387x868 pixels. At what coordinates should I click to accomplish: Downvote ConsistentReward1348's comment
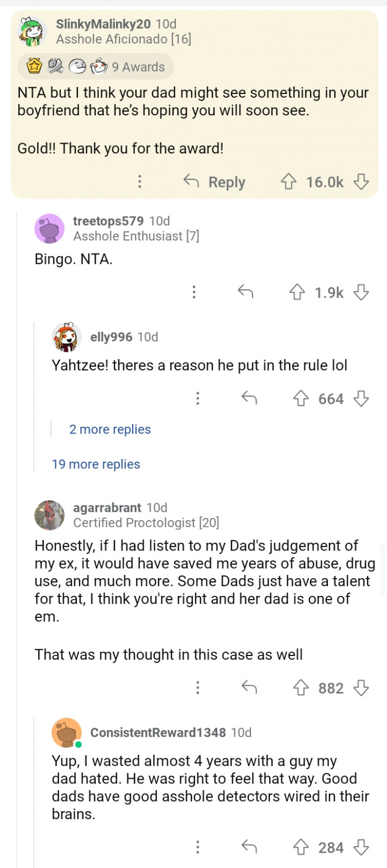coord(362,847)
